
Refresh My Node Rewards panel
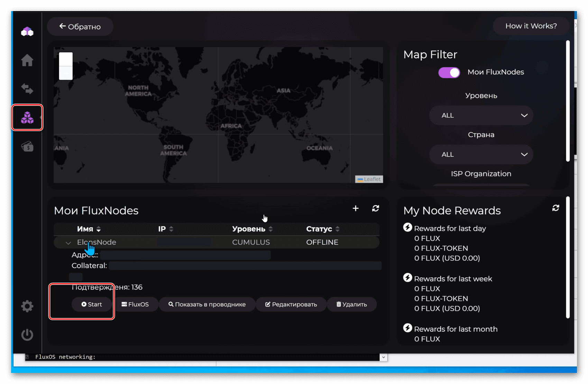coord(555,208)
